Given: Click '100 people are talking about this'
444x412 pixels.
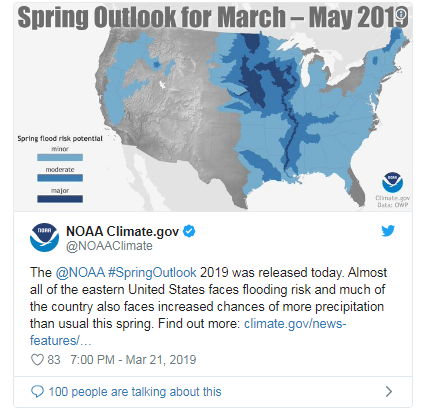Looking at the screenshot, I should tap(135, 392).
